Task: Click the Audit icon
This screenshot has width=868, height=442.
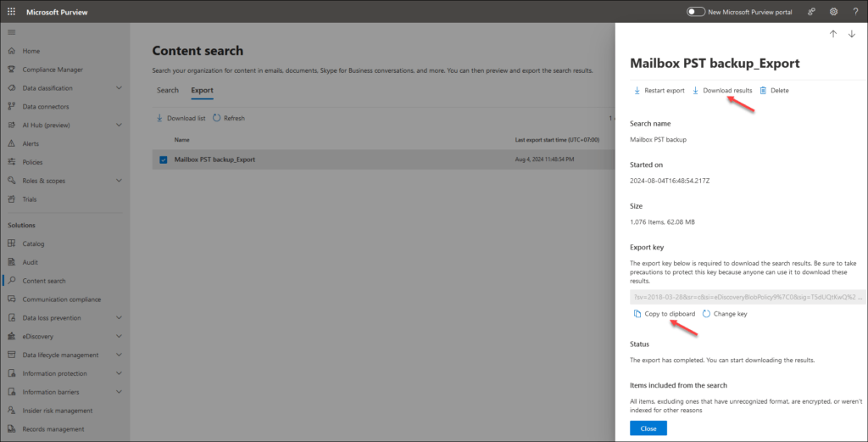Action: point(12,262)
